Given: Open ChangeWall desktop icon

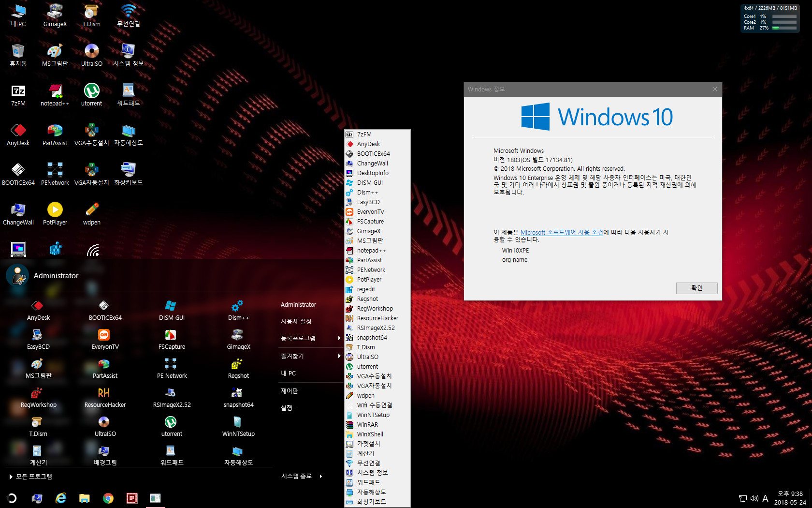Looking at the screenshot, I should [18, 213].
